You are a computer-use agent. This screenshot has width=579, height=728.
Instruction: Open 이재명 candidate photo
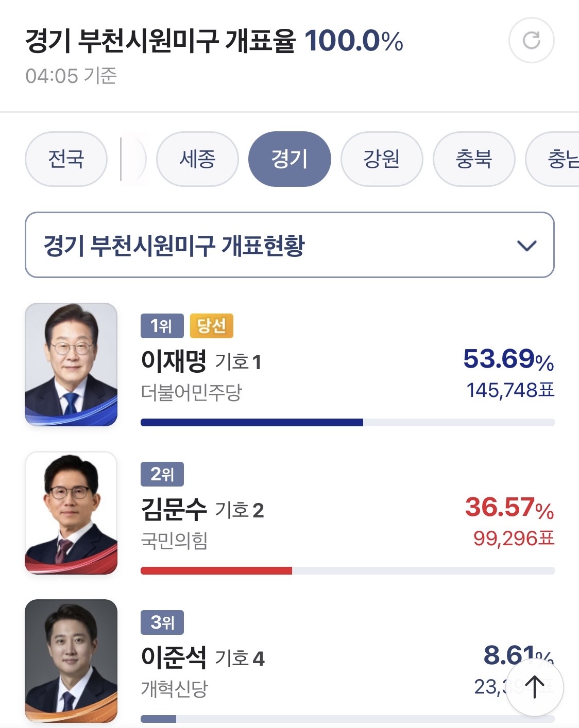tap(71, 365)
